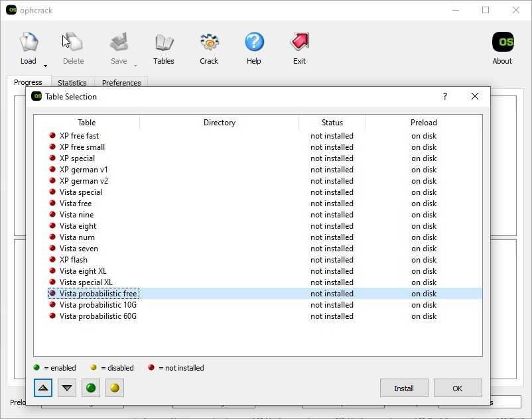Sort by the Status column header
The height and width of the screenshot is (419, 532).
332,123
